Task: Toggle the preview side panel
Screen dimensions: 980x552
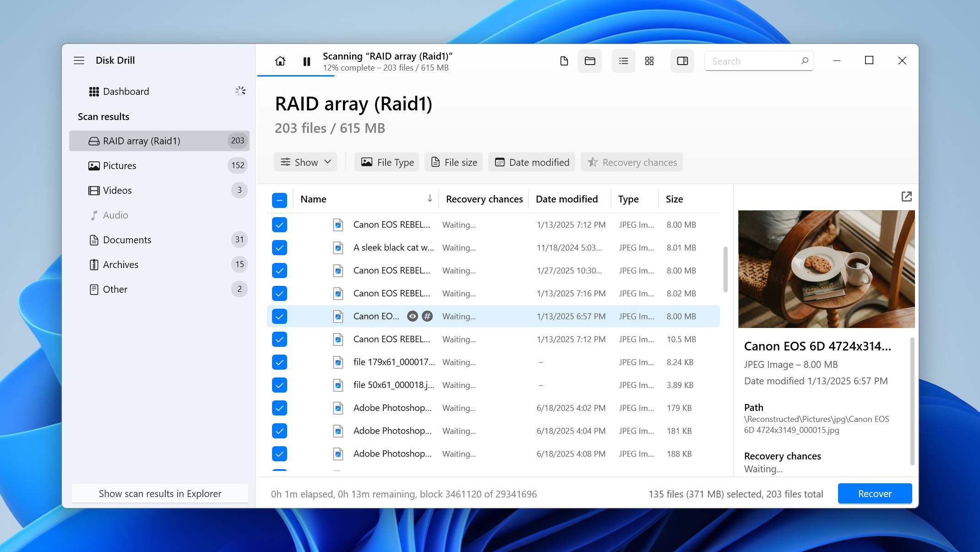Action: pos(682,60)
